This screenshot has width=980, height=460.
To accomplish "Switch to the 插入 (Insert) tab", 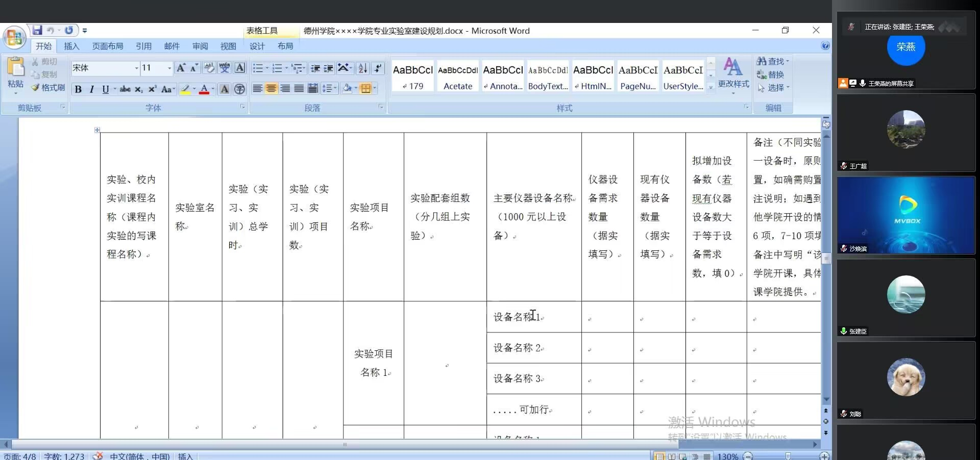I will pyautogui.click(x=71, y=46).
